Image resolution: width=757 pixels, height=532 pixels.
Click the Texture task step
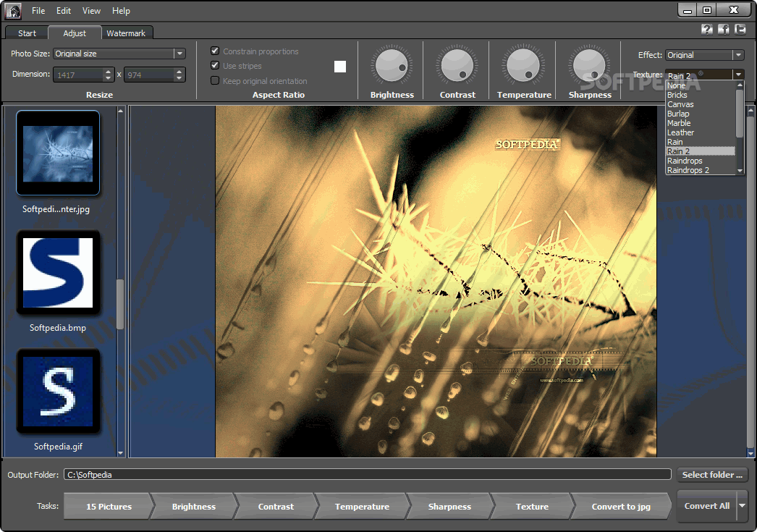(x=532, y=507)
